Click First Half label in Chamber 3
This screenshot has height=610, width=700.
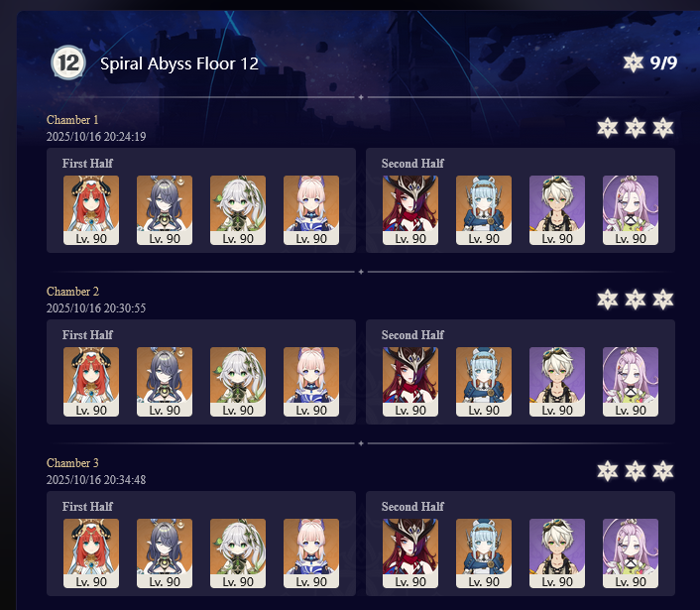pos(87,507)
